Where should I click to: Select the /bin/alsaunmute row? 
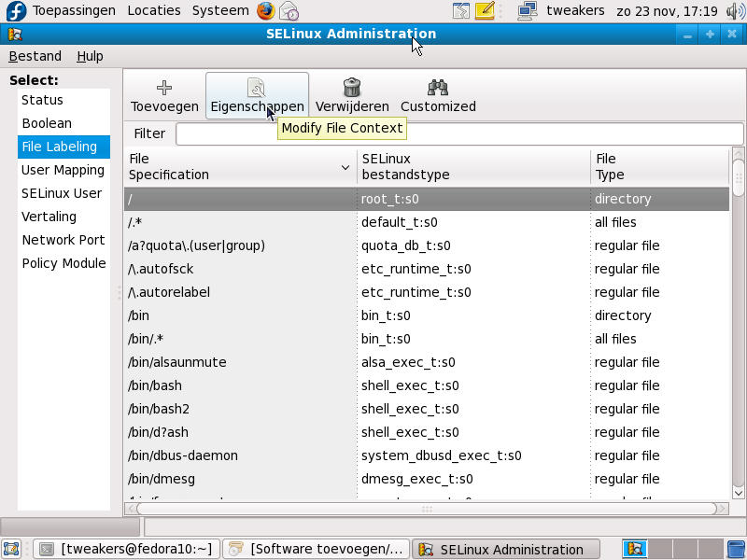pos(427,362)
